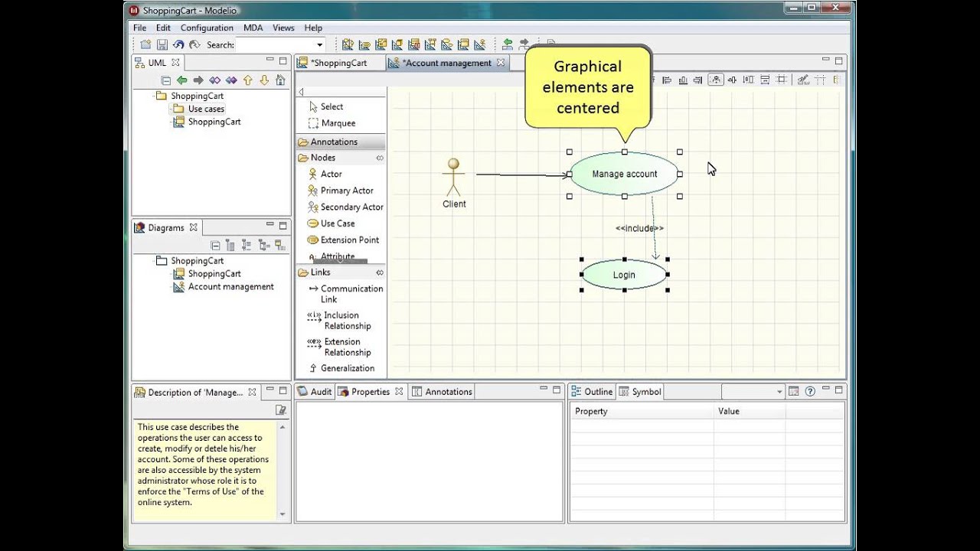Click the align horizontal center icon
The image size is (980, 551).
[x=715, y=80]
